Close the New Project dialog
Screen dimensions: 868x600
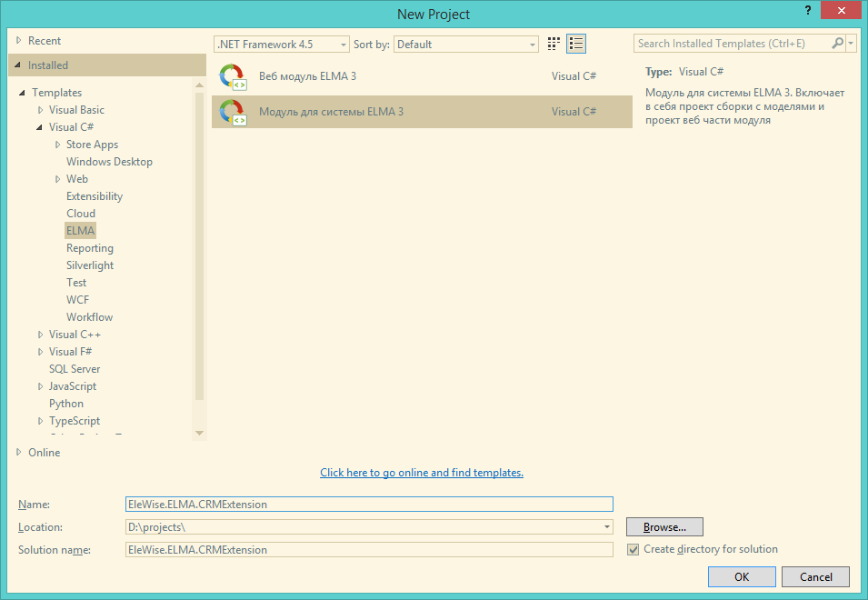[841, 11]
